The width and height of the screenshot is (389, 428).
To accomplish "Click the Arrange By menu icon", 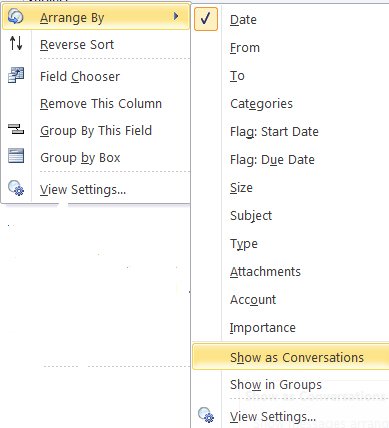I will point(15,16).
